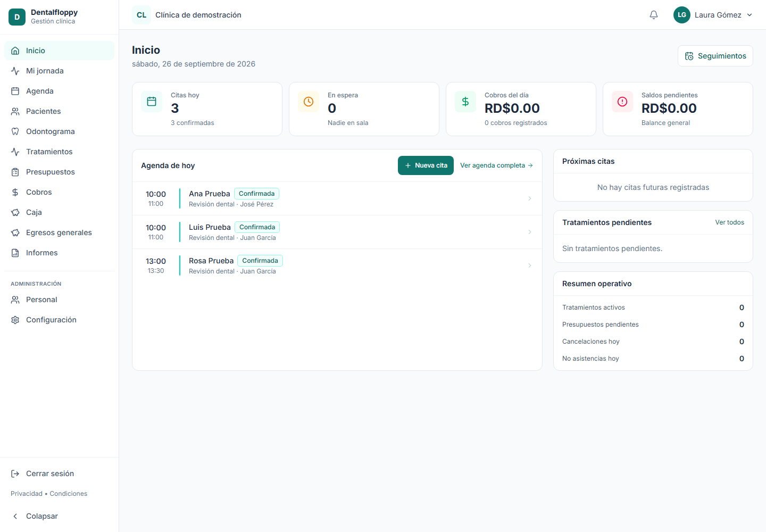Open the Laura Gómez user dropdown
The image size is (766, 532).
713,15
